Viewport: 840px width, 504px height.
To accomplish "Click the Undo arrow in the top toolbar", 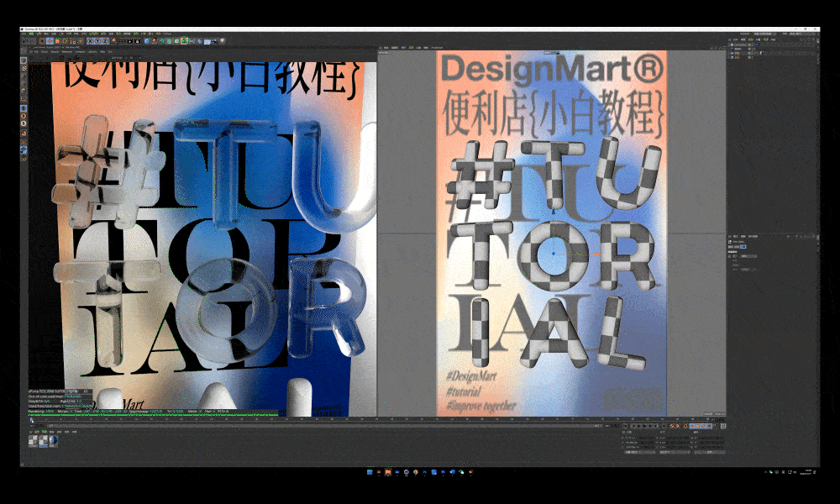I will click(x=24, y=40).
